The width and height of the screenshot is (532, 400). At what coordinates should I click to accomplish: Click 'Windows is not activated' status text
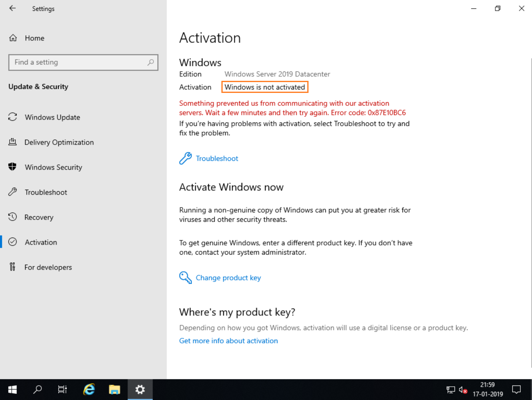pyautogui.click(x=265, y=87)
